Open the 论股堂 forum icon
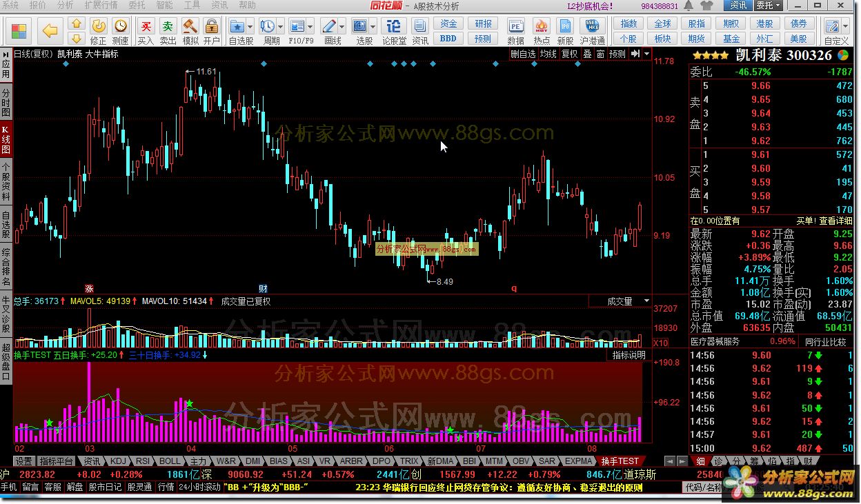The height and width of the screenshot is (504, 861). (x=394, y=26)
